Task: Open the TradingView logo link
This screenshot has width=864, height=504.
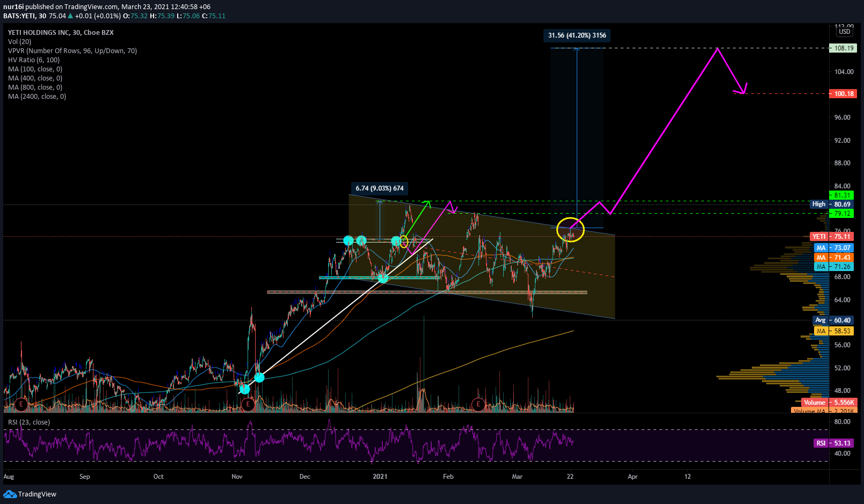Action: (30, 494)
